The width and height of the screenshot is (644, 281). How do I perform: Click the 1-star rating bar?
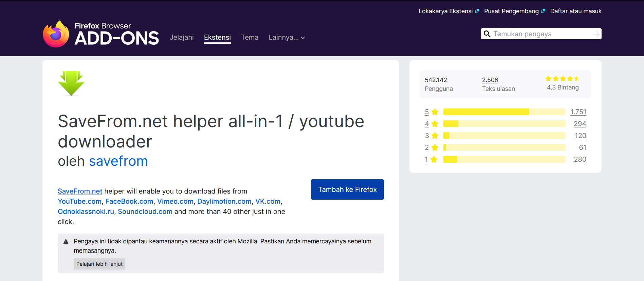pyautogui.click(x=504, y=159)
